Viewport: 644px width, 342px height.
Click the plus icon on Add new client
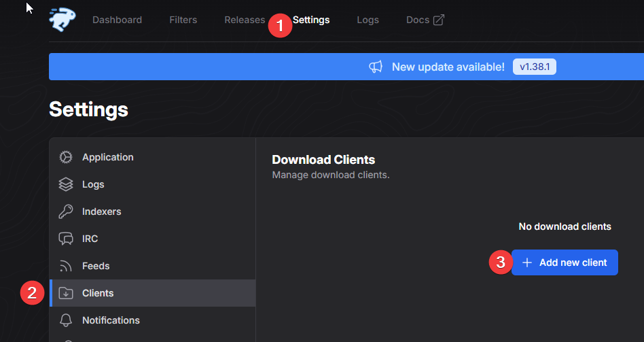coord(526,262)
